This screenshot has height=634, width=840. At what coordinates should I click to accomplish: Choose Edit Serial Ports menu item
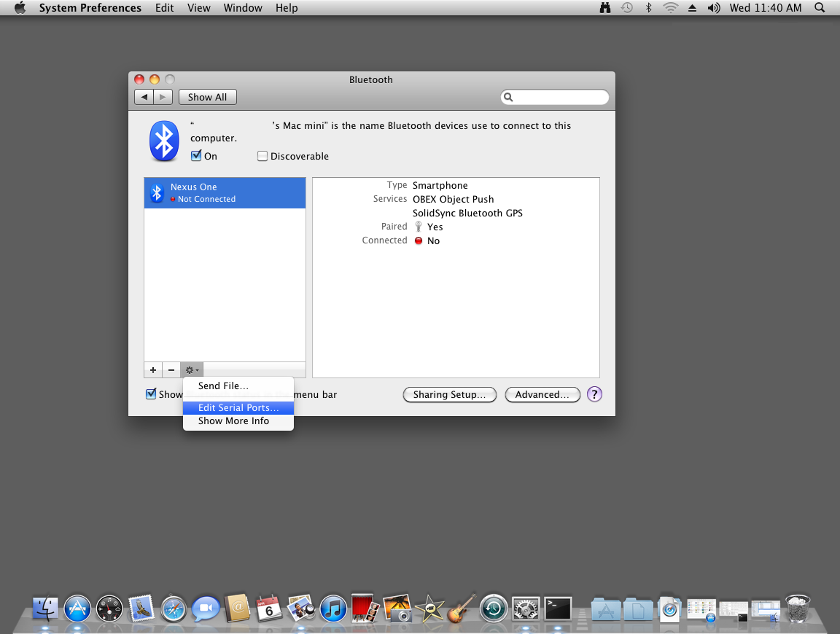tap(238, 408)
